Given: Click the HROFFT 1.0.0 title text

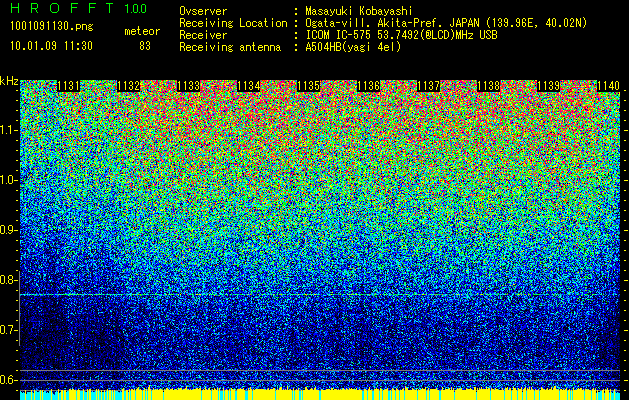Looking at the screenshot, I should coord(78,8).
